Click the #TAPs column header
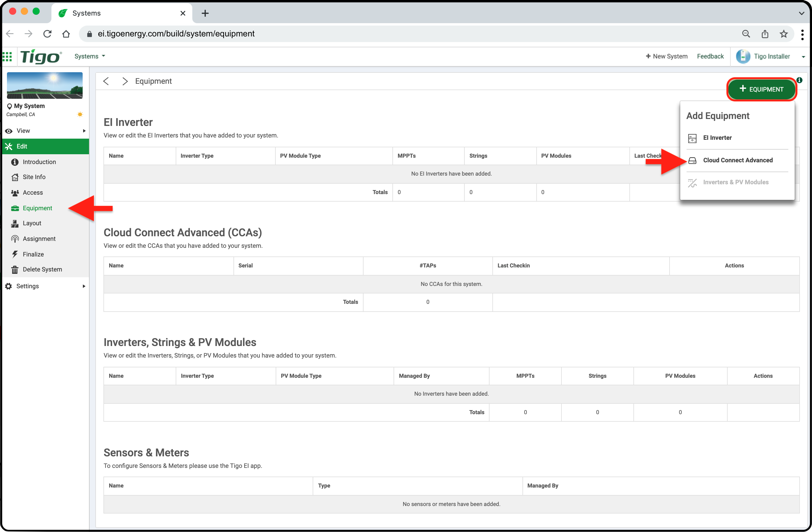This screenshot has height=532, width=812. coord(428,266)
